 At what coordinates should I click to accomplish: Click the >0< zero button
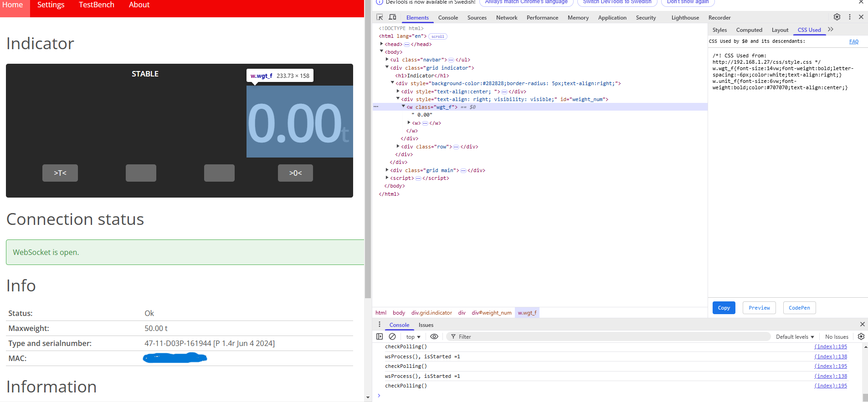point(295,173)
